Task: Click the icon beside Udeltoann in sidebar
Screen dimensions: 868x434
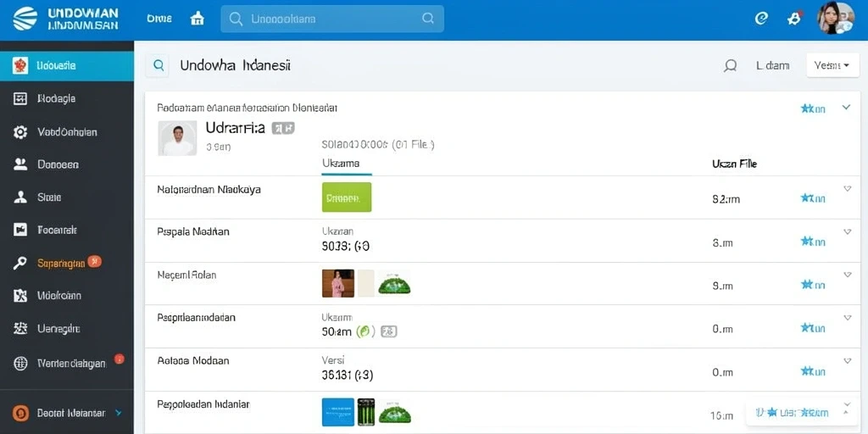Action: click(x=20, y=296)
